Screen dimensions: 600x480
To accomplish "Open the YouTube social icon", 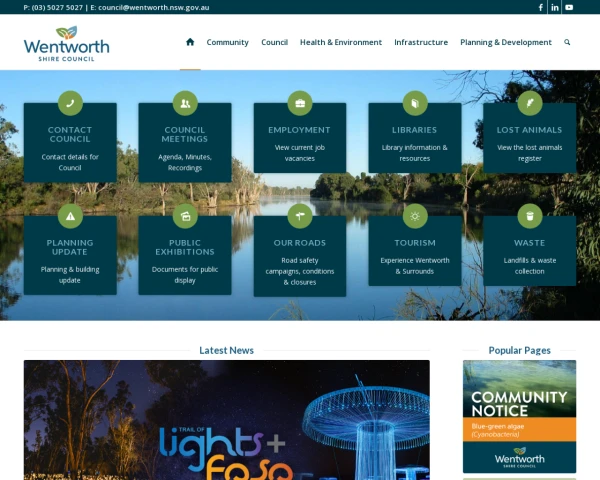I will [569, 7].
